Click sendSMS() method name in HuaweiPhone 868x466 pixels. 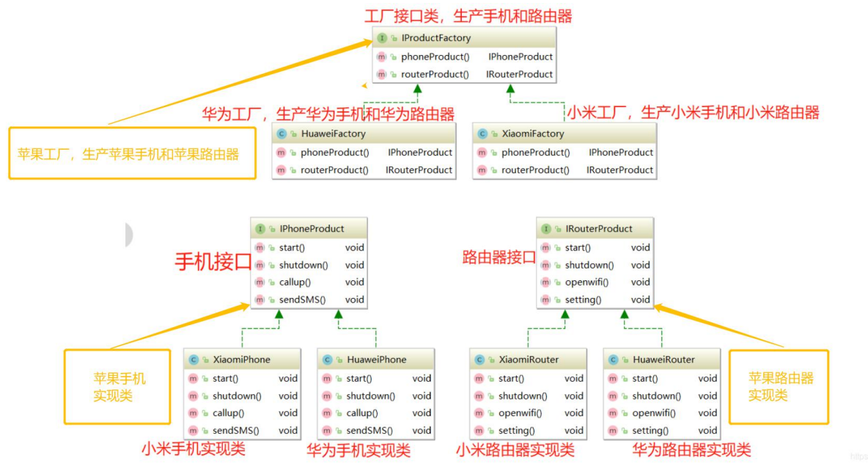tap(369, 431)
